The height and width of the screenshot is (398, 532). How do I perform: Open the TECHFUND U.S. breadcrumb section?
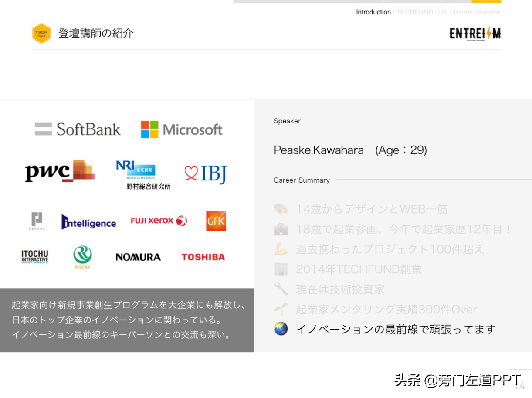click(422, 12)
